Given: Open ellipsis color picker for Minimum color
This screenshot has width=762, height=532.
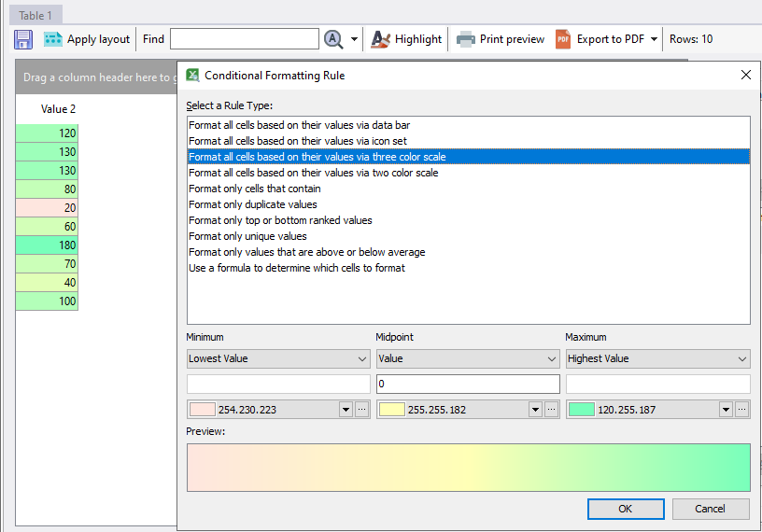Looking at the screenshot, I should click(362, 409).
